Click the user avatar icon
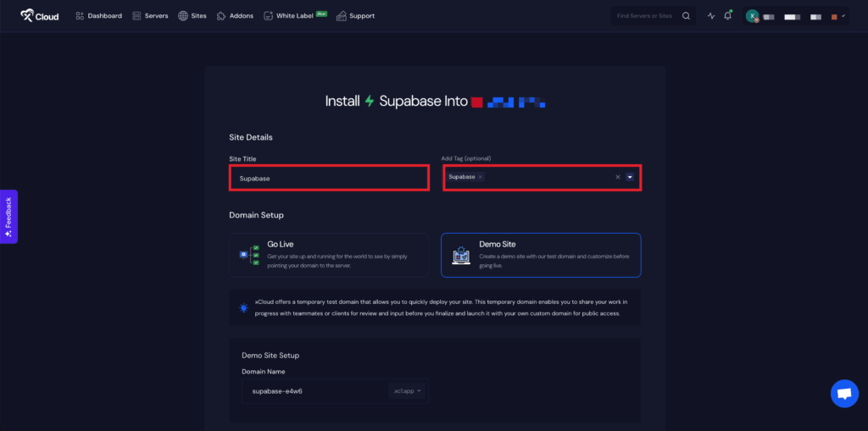The height and width of the screenshot is (431, 868). tap(752, 15)
